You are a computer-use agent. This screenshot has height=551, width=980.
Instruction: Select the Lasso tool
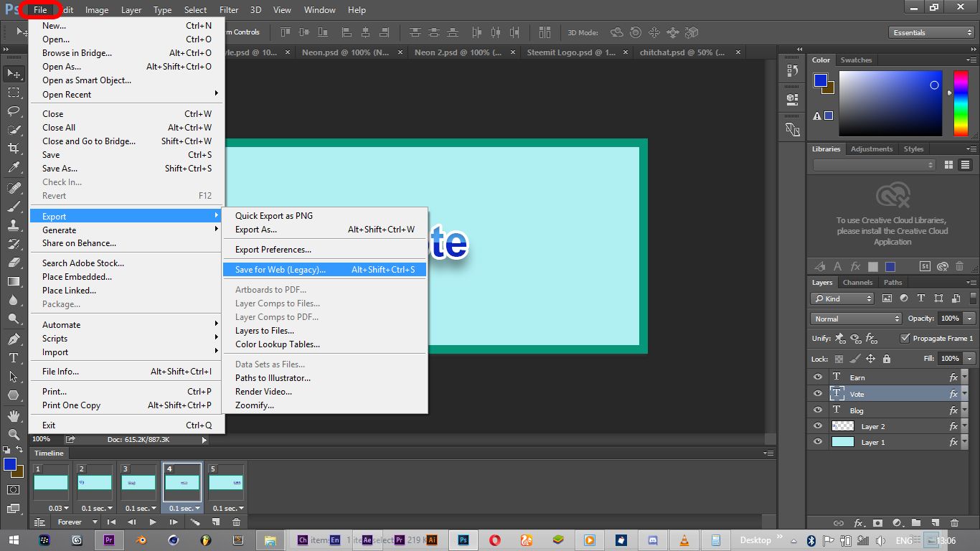13,111
